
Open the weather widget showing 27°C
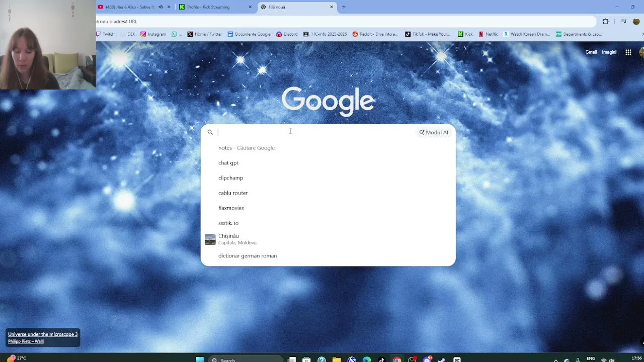point(16,358)
